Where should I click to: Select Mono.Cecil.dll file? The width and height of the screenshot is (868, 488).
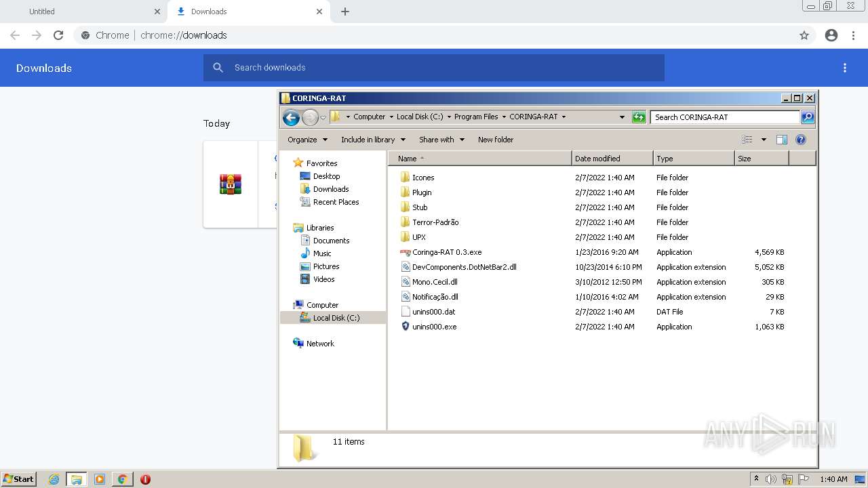435,282
